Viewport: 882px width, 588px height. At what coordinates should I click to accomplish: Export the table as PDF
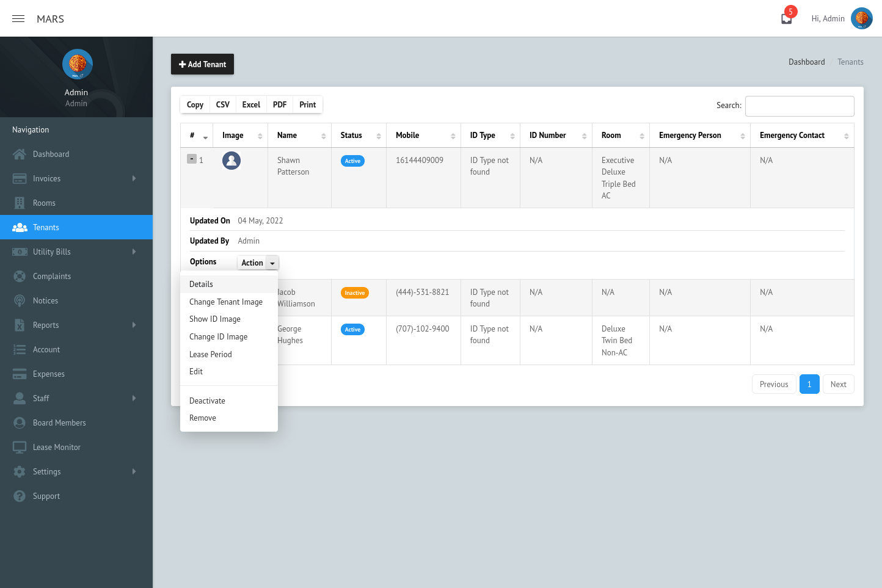click(279, 104)
